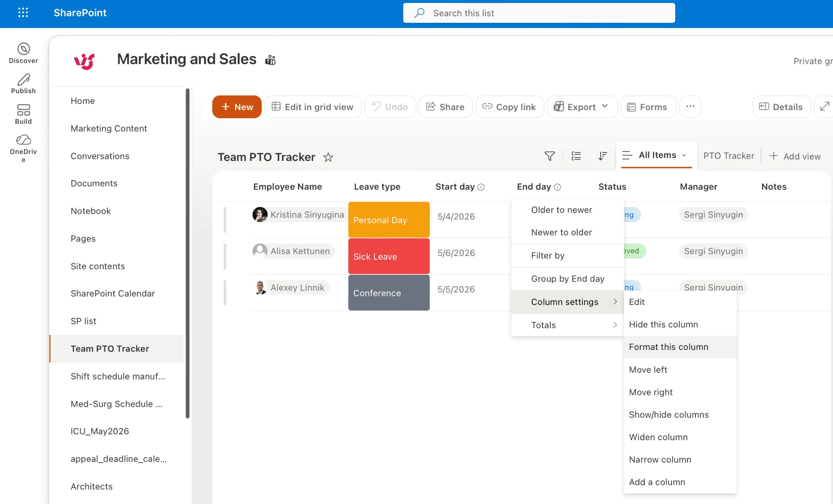
Task: Click the Undo button
Action: pos(390,107)
